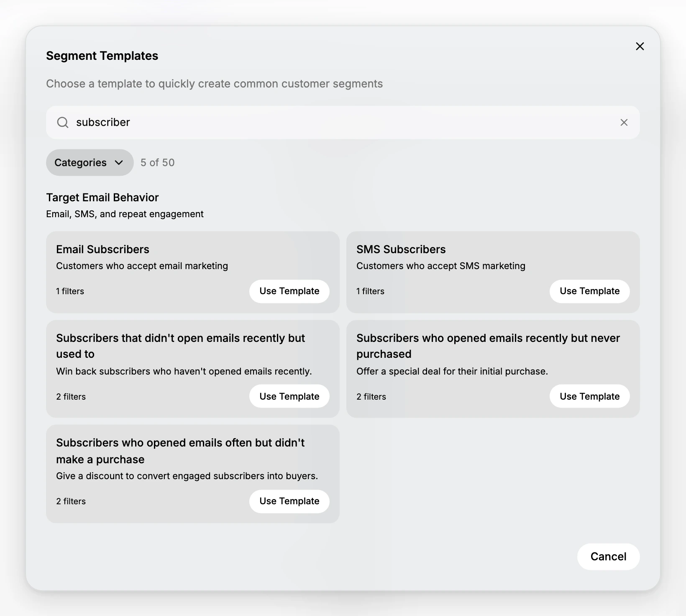The width and height of the screenshot is (686, 616).
Task: Use the Email Subscribers template
Action: click(x=289, y=291)
